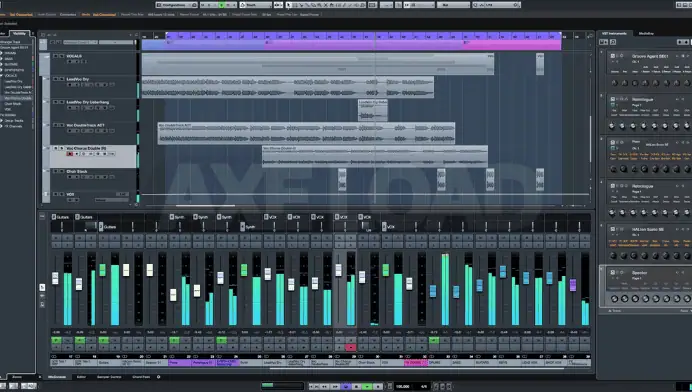The height and width of the screenshot is (392, 692).
Task: Switch to the Visibility tab
Action: [x=19, y=33]
